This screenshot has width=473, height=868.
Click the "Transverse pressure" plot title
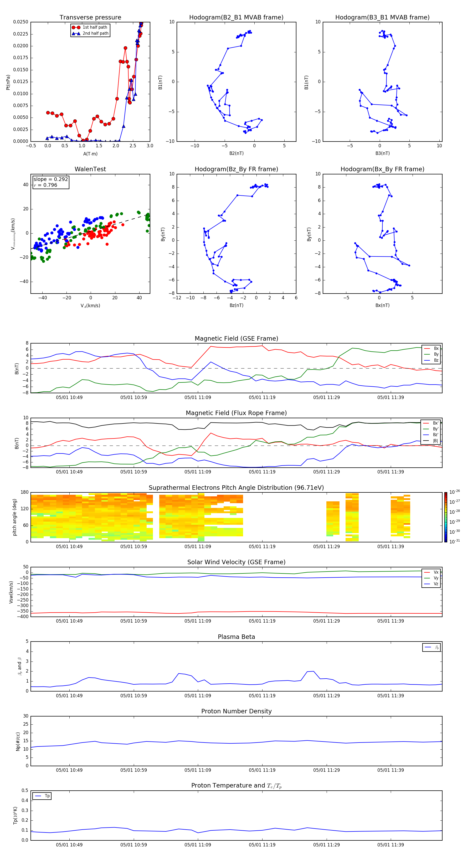90,17
